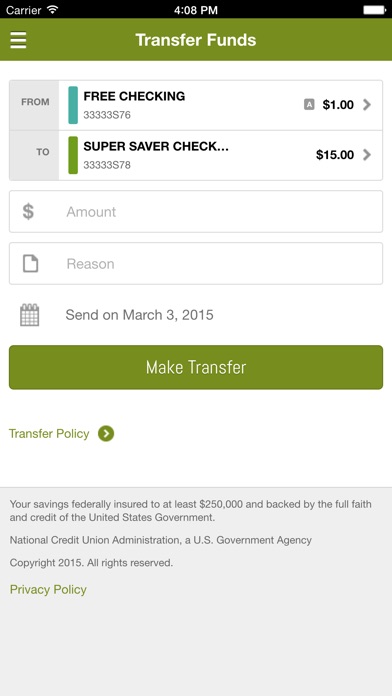Viewport: 392px width, 696px height.
Task: Change the Send on March 3, 2015 date
Action: tap(139, 315)
